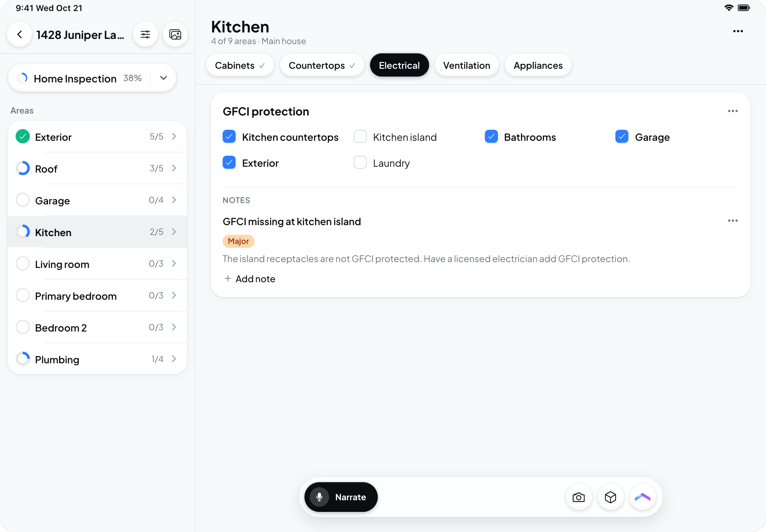Open Primary bedroom via its chevron
Image resolution: width=766 pixels, height=532 pixels.
[x=174, y=295]
